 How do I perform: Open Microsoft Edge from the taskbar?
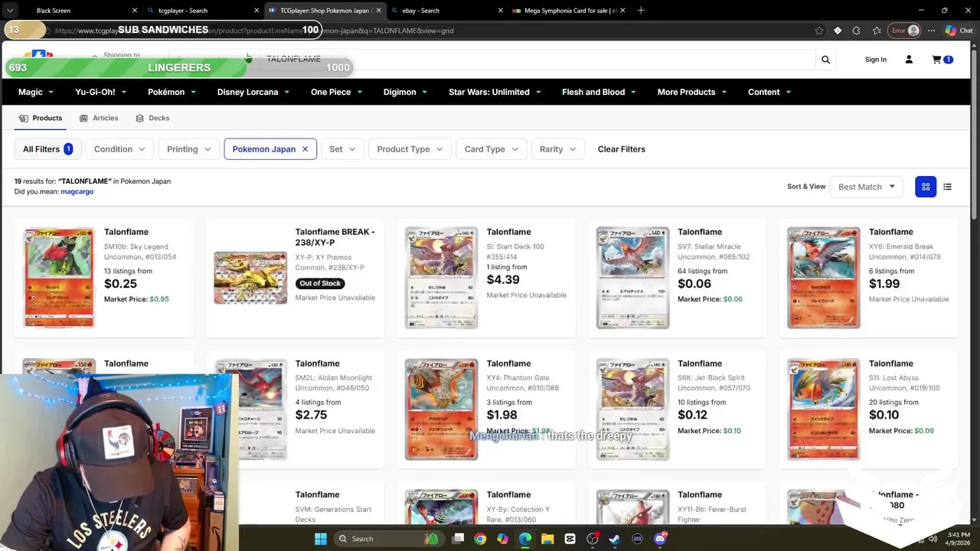tap(524, 539)
